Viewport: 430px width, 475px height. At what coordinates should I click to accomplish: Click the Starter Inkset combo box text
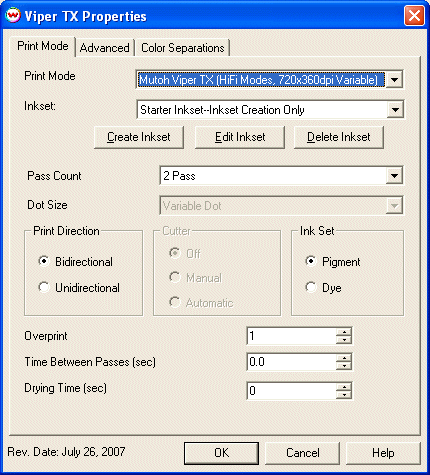(x=222, y=110)
